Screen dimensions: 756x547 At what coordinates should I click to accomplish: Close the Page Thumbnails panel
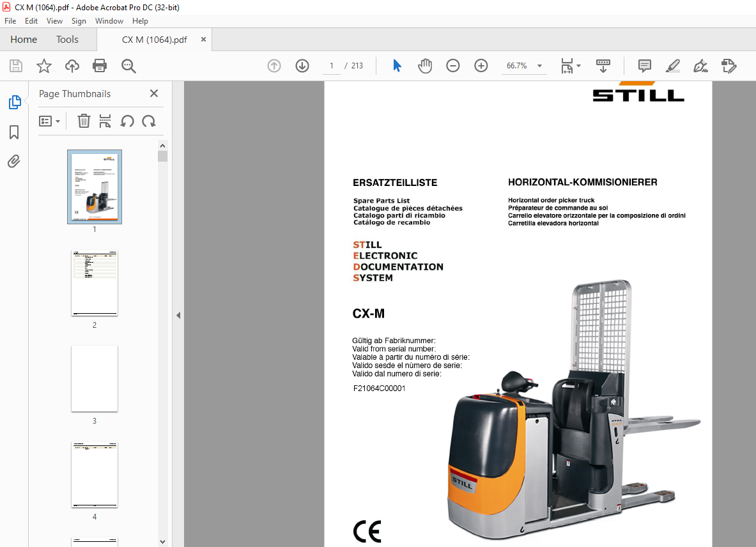tap(154, 93)
